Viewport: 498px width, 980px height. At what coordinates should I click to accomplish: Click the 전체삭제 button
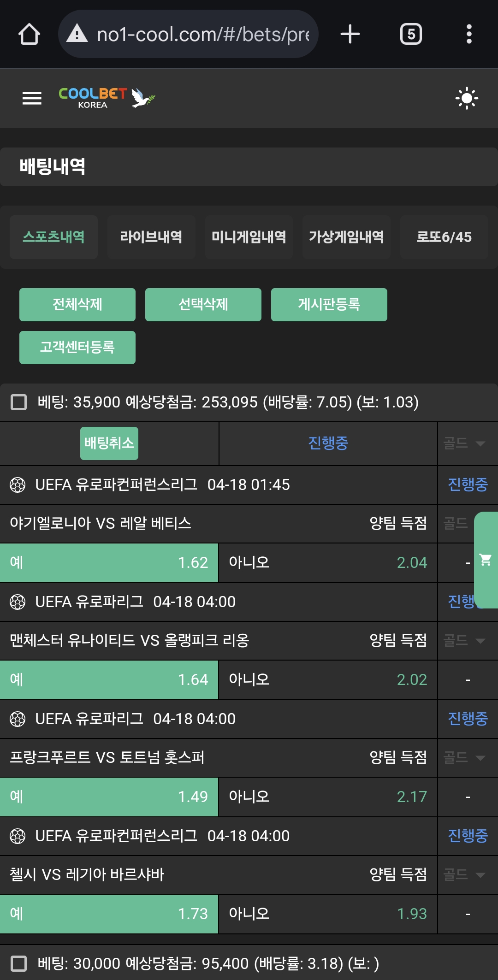point(77,304)
